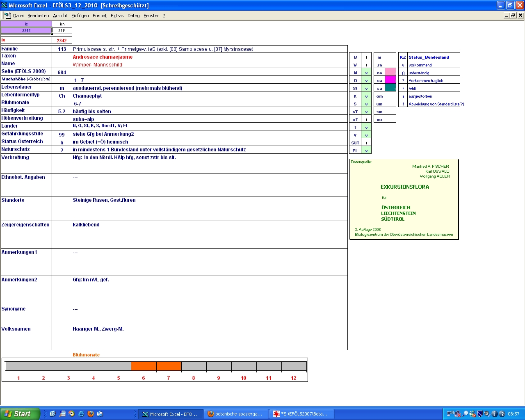This screenshot has height=420, width=525.
Task: Click orange month 6 bar in Blühmonate
Action: pos(144,366)
